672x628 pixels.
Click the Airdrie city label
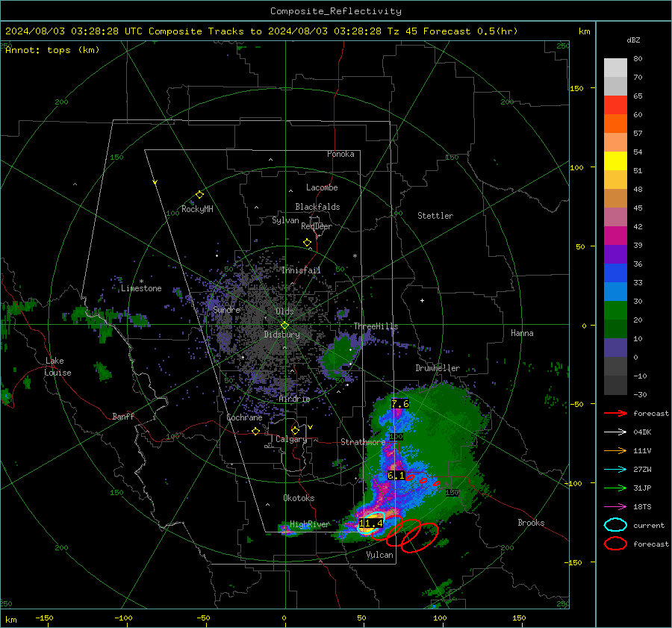pyautogui.click(x=294, y=399)
